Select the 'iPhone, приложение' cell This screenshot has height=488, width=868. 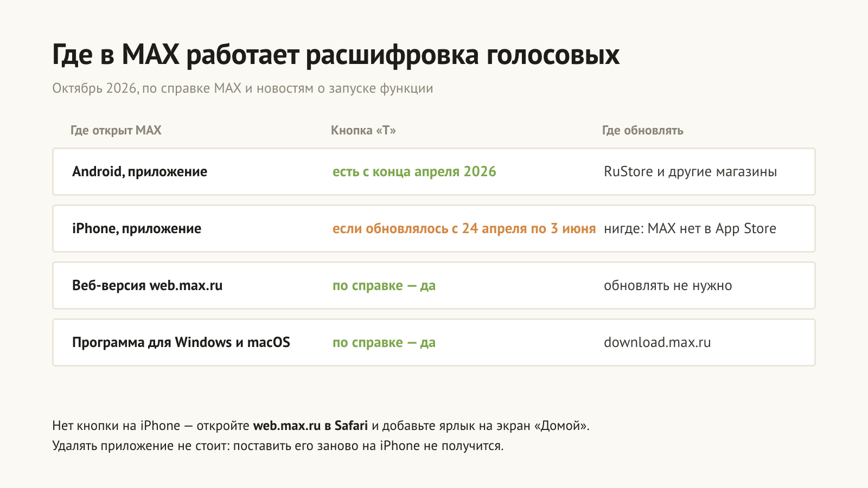[x=137, y=229]
